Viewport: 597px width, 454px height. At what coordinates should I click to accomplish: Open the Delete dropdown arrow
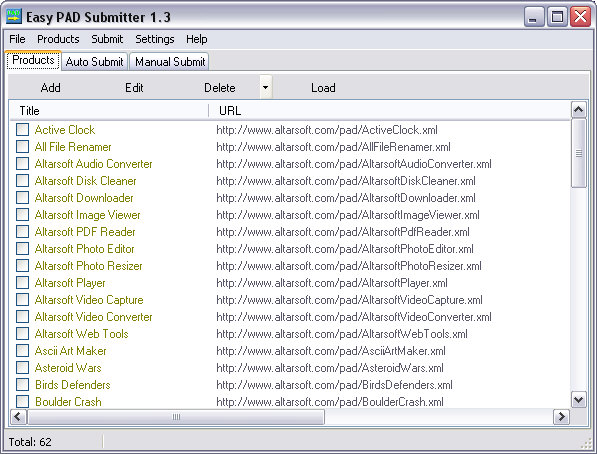(x=265, y=87)
